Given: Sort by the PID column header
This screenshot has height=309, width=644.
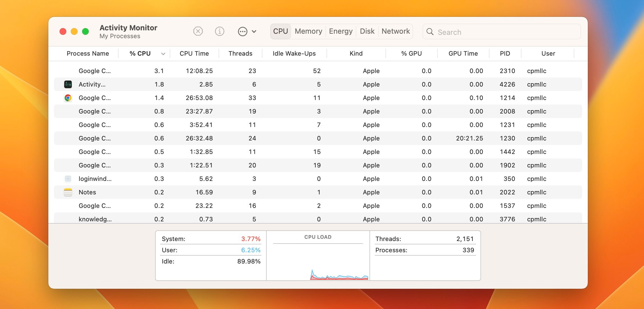Looking at the screenshot, I should pos(505,53).
